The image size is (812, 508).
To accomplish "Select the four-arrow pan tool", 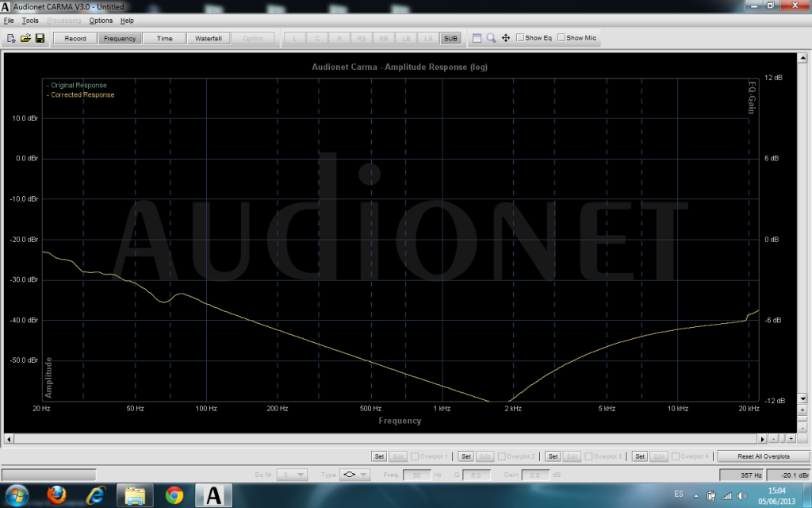I will (x=506, y=38).
